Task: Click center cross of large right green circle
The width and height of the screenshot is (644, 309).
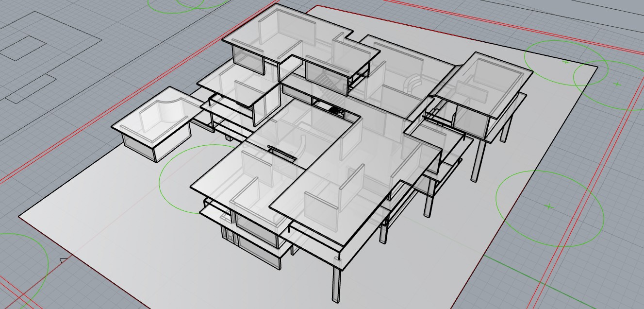Action: 549,206
